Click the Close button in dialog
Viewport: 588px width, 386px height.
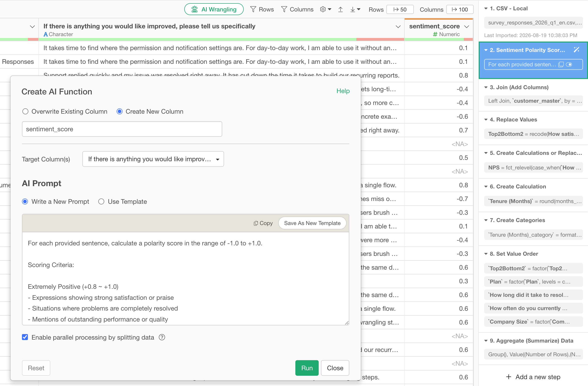[x=335, y=368]
